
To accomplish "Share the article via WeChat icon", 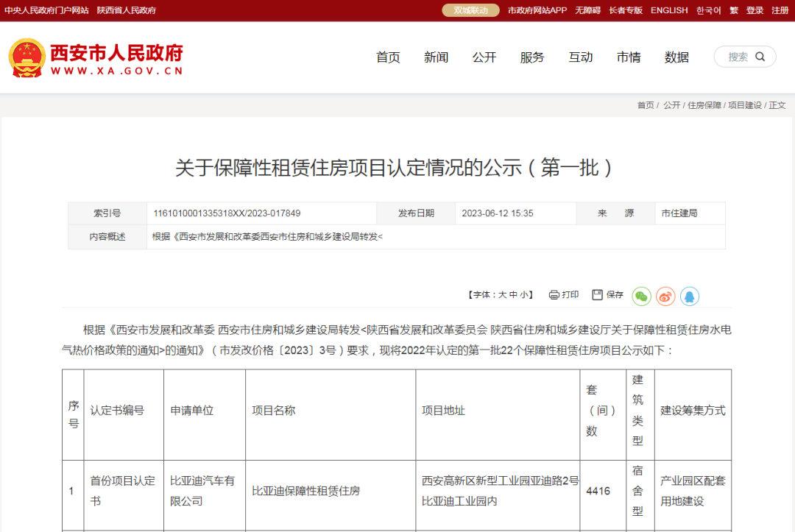I will tap(641, 296).
